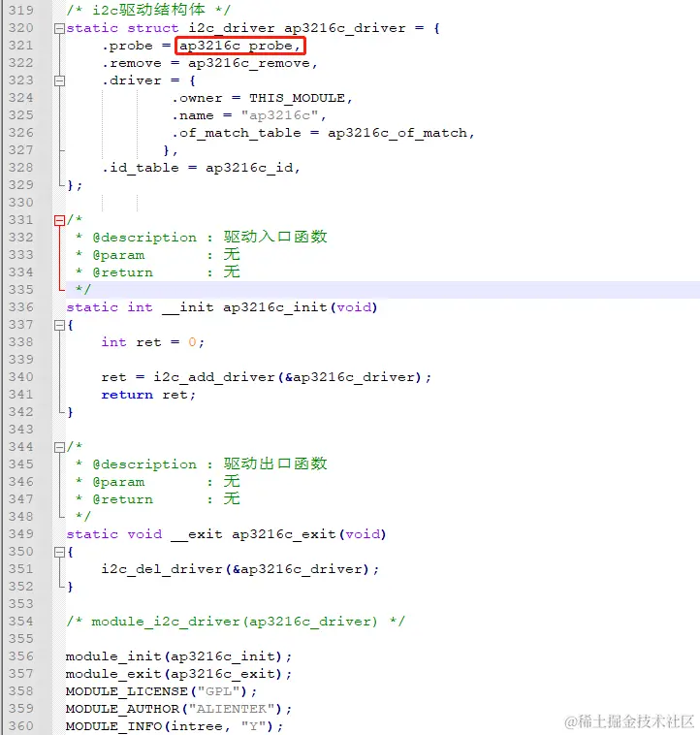700x735 pixels.
Task: Click the @return tag on line 334
Action: tap(123, 272)
